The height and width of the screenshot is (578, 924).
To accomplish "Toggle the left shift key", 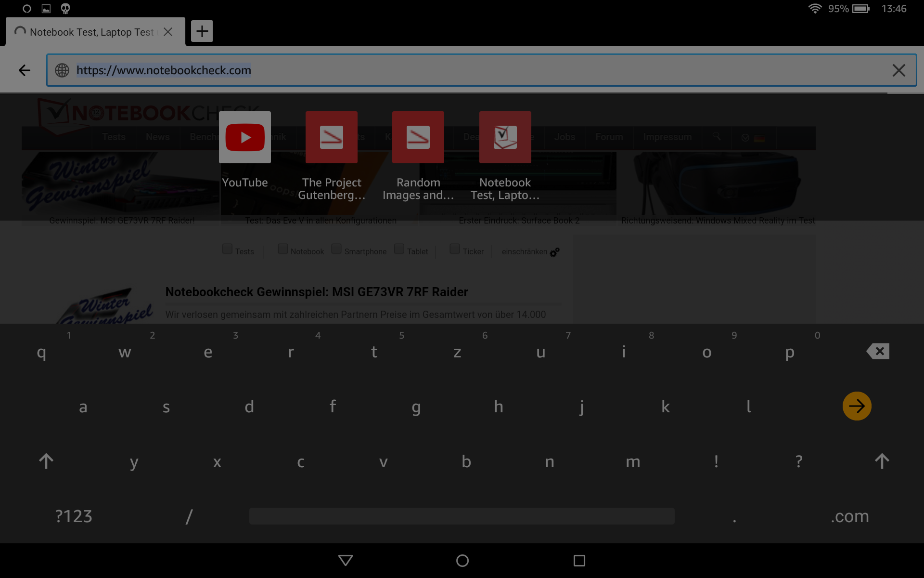I will (46, 461).
